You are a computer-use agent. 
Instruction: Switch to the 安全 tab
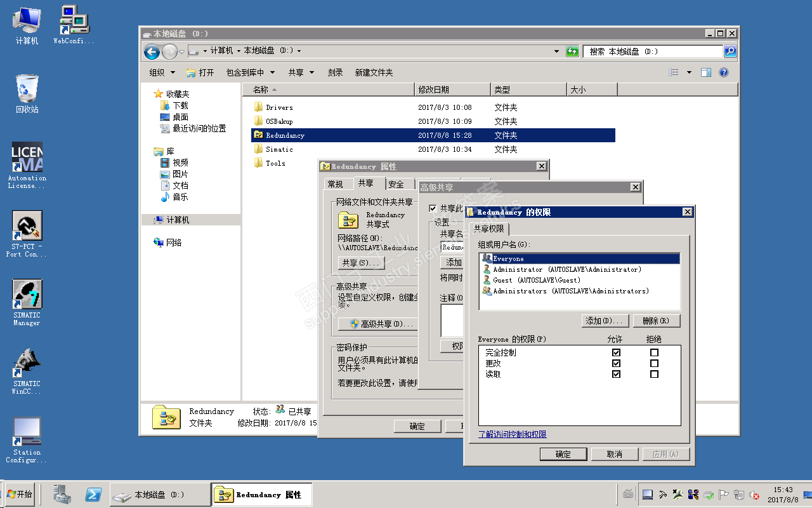point(396,184)
